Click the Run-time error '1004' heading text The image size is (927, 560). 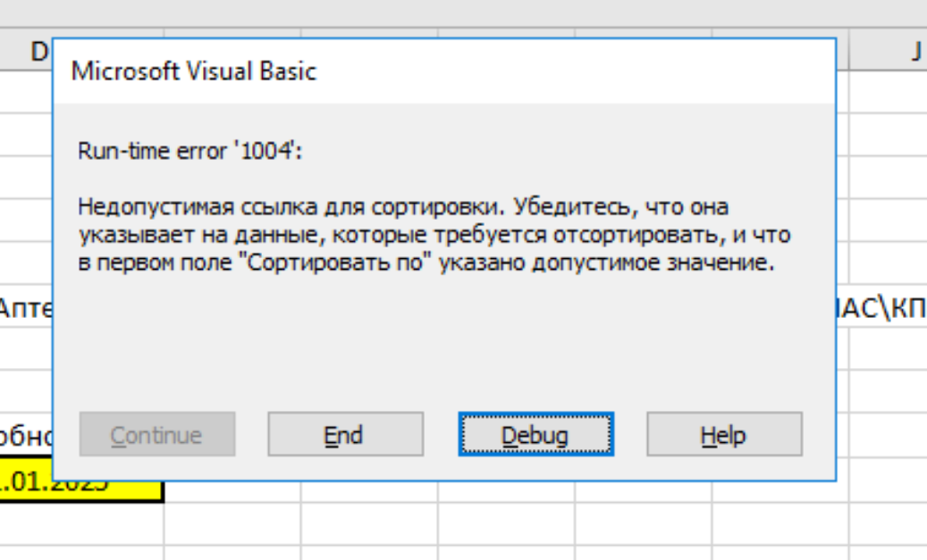coord(190,151)
